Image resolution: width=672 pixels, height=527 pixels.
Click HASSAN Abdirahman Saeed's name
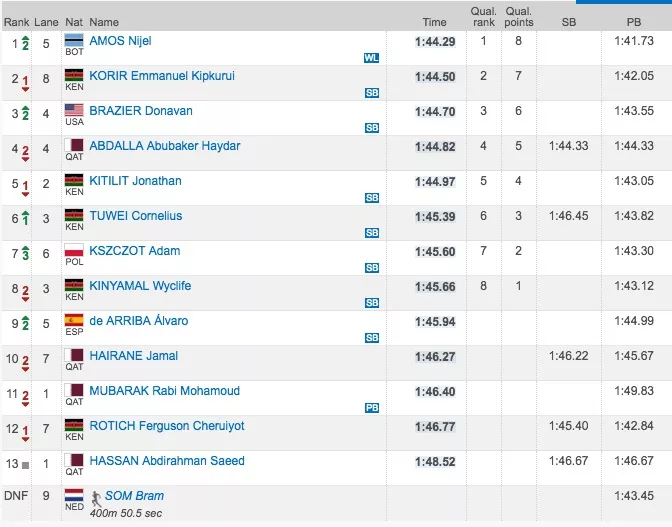(167, 461)
